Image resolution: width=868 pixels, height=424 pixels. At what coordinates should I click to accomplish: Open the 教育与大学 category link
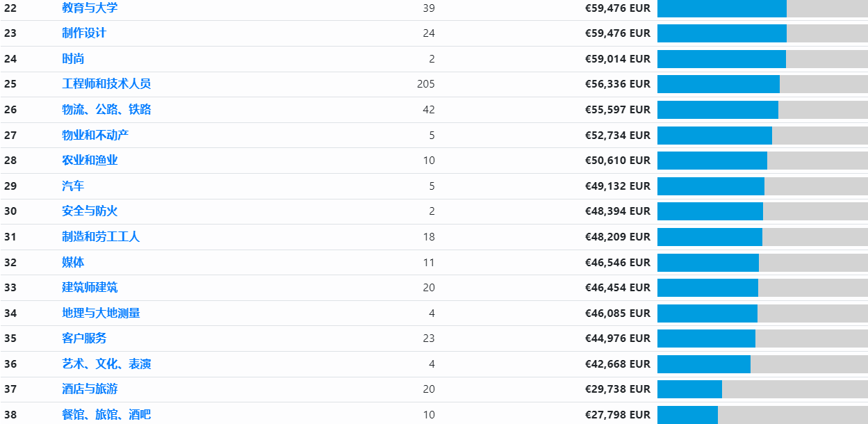(x=90, y=8)
